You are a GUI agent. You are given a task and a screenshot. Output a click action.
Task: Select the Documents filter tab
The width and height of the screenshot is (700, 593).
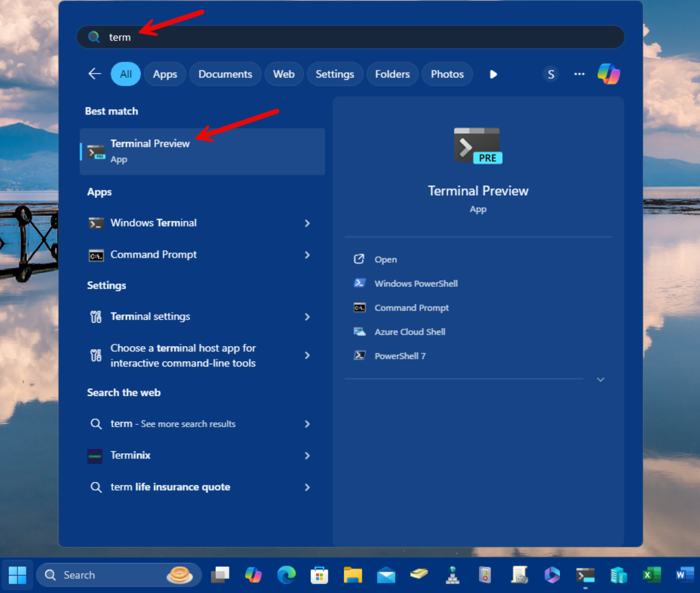coord(225,74)
